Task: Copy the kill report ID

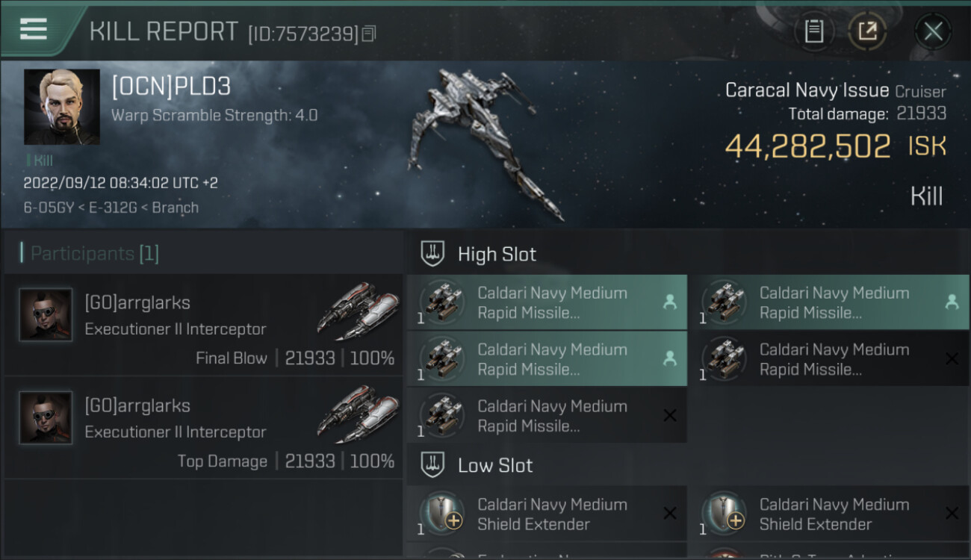Action: click(369, 34)
